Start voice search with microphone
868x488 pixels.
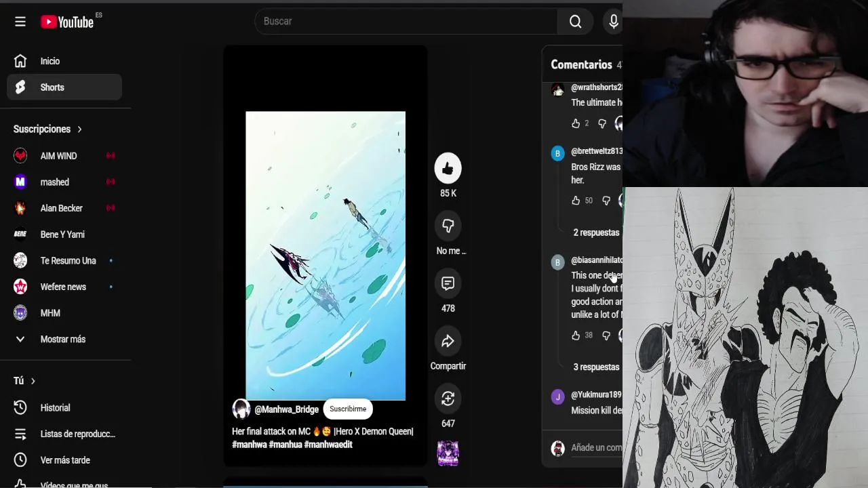(613, 22)
